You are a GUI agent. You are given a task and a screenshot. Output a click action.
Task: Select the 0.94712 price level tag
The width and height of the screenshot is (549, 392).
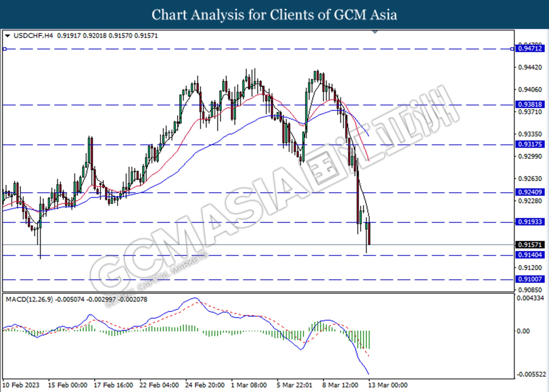[x=530, y=49]
